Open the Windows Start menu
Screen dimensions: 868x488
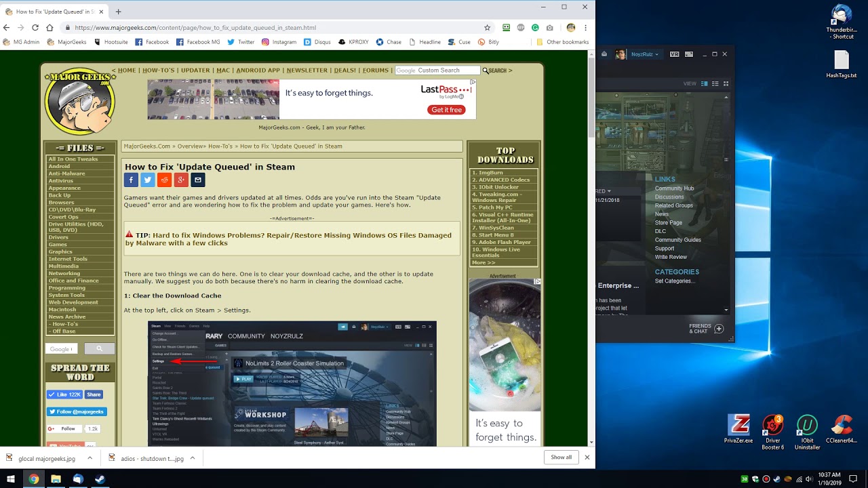(11, 479)
